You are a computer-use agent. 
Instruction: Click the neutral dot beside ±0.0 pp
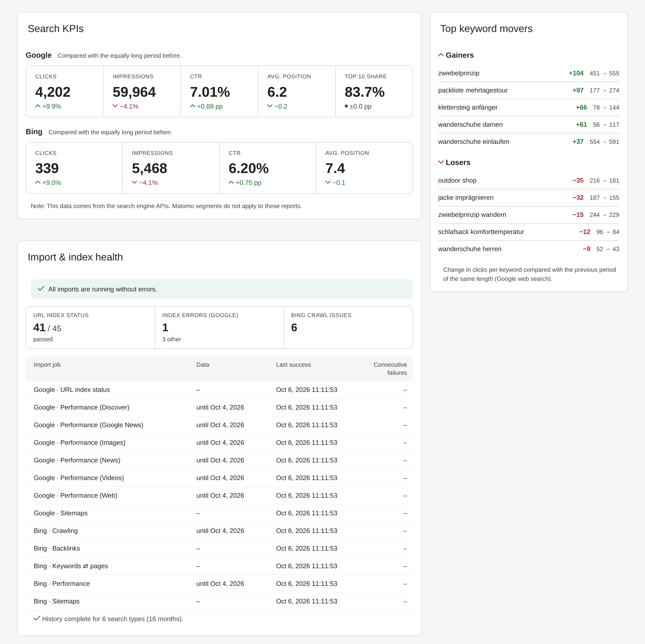(346, 106)
